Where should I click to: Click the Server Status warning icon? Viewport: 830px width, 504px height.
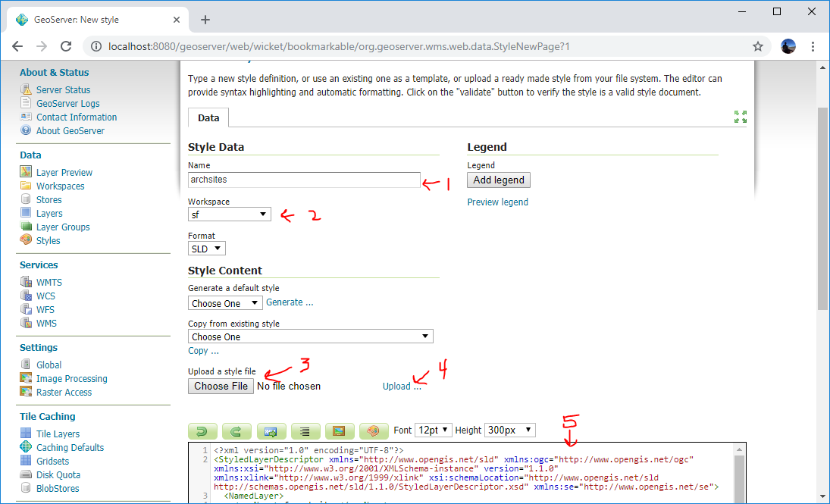pyautogui.click(x=26, y=89)
